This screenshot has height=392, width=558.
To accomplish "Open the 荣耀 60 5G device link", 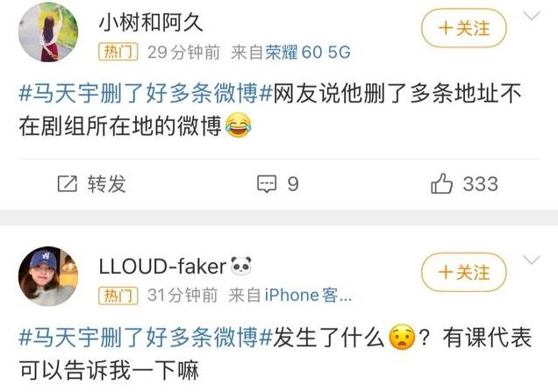I will pos(308,53).
